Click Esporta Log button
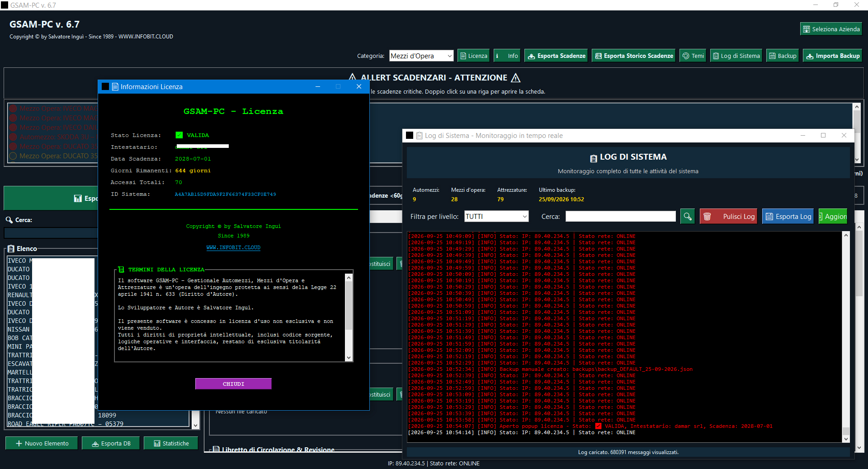Viewport: 868px width, 469px height. 788,216
